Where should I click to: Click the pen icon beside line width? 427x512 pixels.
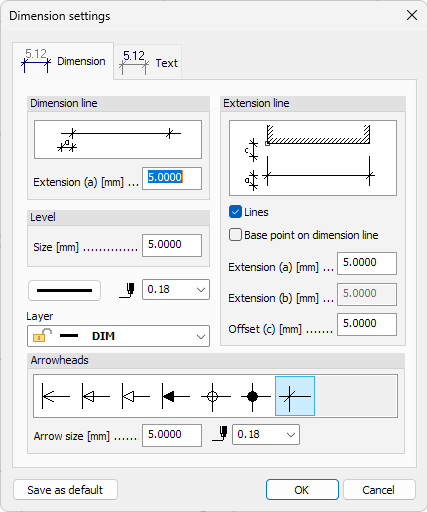(127, 290)
